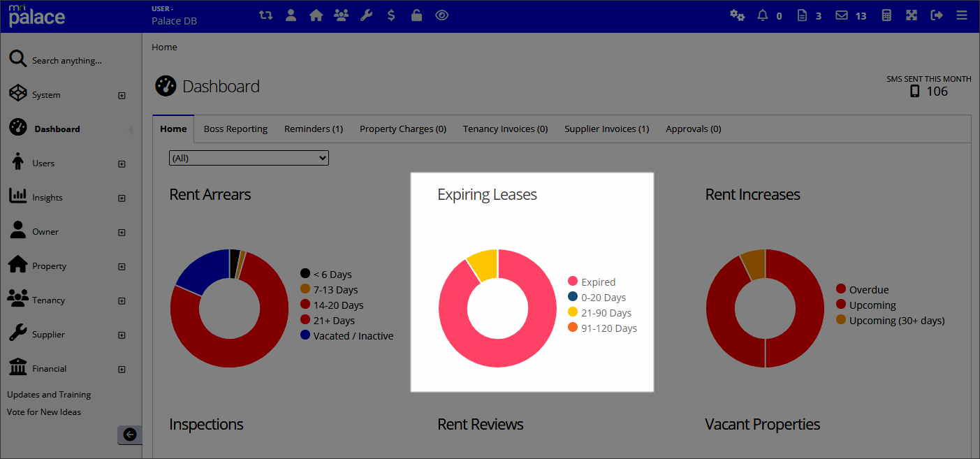
Task: Expand the Insights menu plus box
Action: point(122,198)
